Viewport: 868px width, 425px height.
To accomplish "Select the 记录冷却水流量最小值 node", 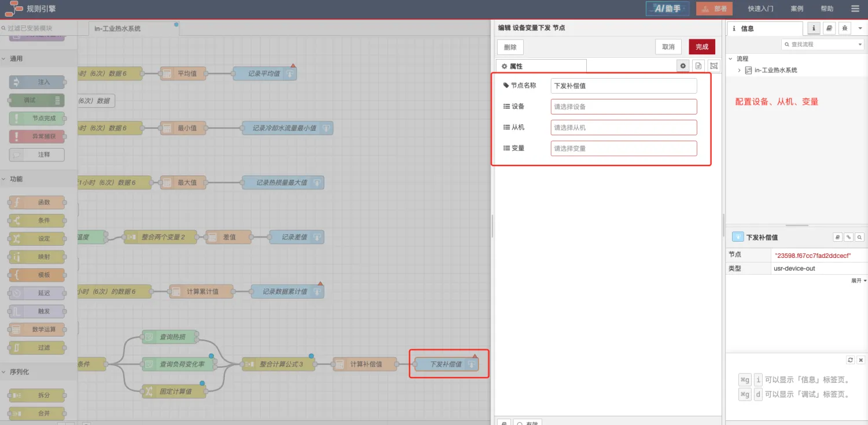I will coord(286,128).
